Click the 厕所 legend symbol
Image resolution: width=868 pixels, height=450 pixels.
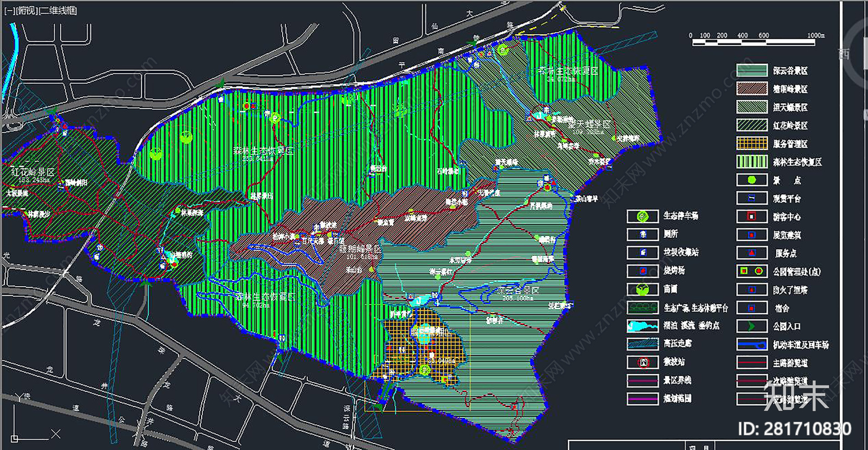[x=642, y=234]
